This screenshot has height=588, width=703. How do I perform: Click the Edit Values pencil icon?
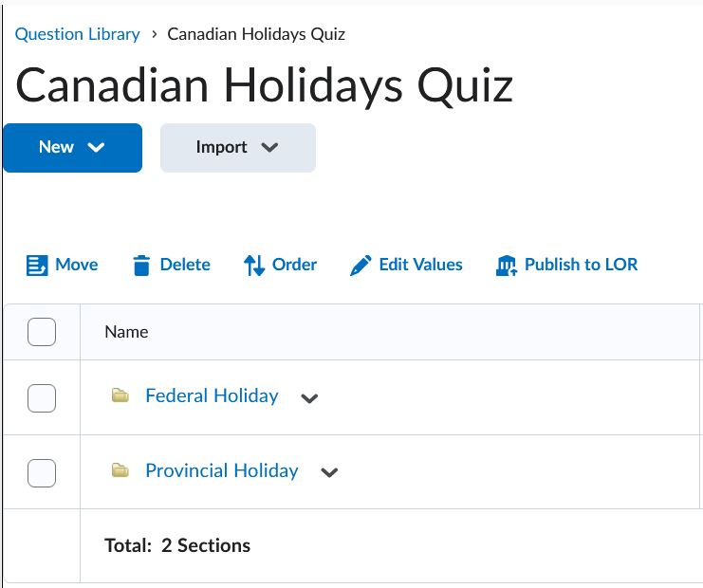pyautogui.click(x=361, y=266)
